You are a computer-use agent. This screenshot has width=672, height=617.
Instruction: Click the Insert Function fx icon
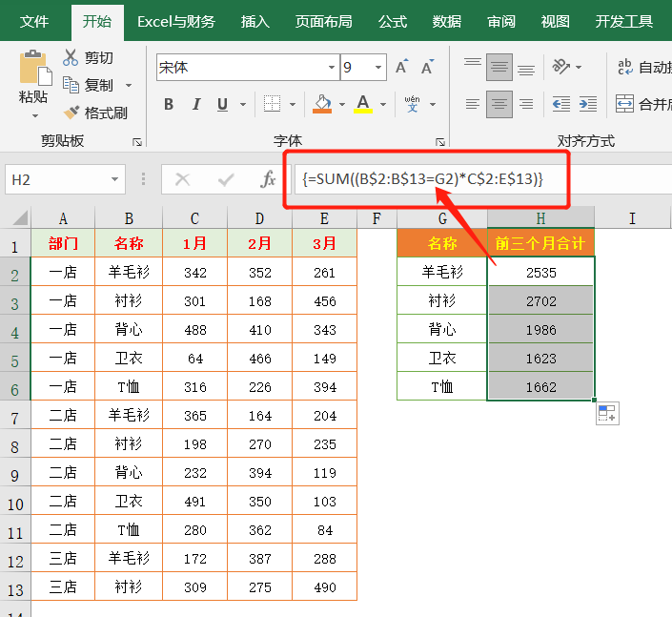click(269, 179)
